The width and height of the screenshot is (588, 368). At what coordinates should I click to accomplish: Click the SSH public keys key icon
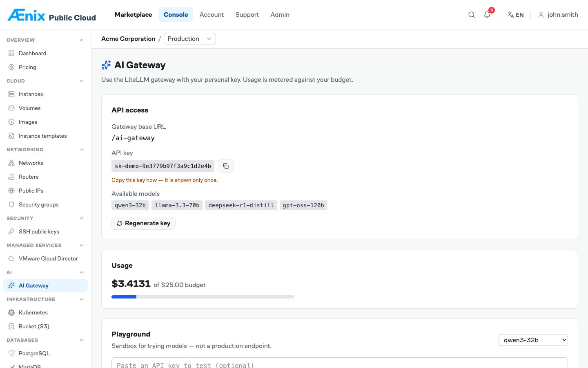pyautogui.click(x=11, y=231)
